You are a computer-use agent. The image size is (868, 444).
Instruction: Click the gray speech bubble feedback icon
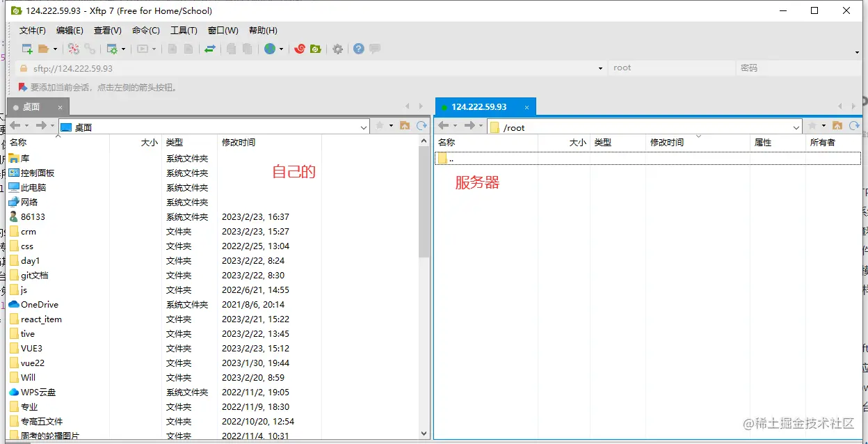[x=374, y=49]
